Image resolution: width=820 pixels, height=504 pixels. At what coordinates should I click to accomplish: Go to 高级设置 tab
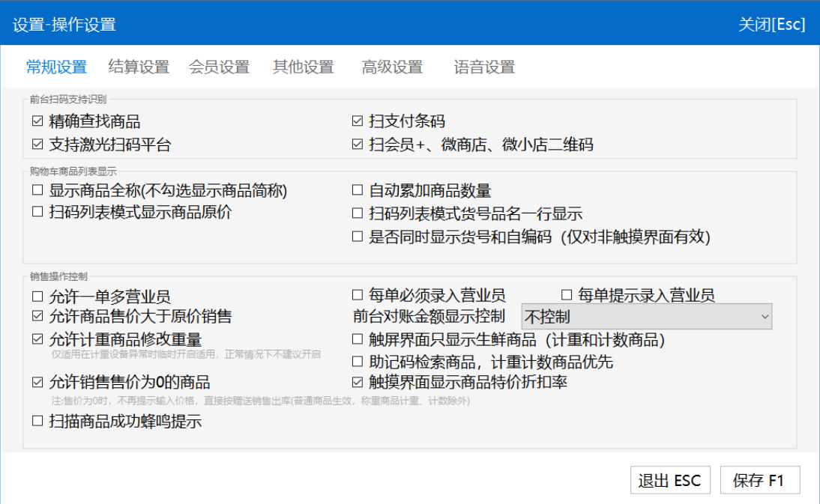click(392, 67)
